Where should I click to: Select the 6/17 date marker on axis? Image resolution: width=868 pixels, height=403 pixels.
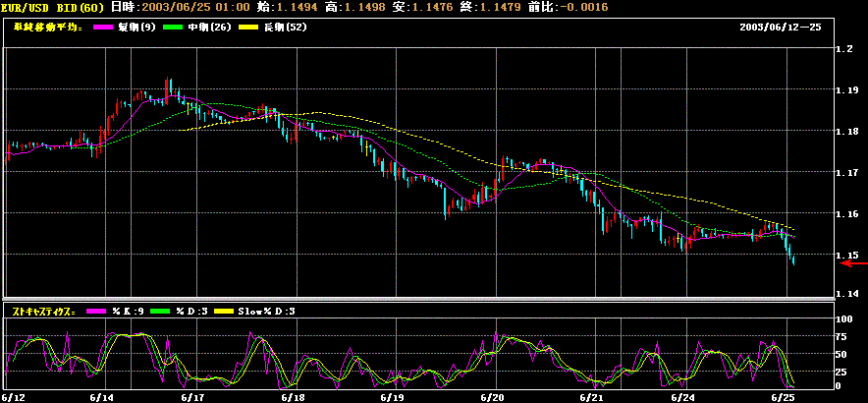(x=191, y=397)
